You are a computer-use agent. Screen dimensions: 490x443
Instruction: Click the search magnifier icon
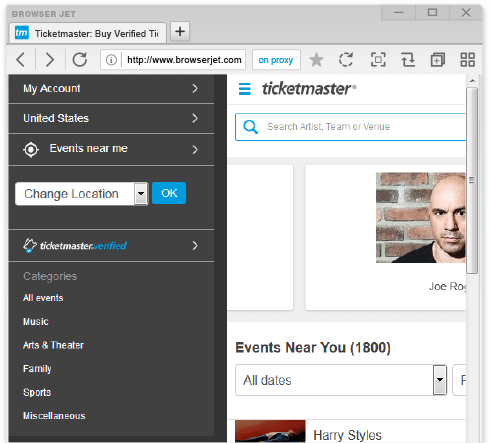(x=250, y=127)
